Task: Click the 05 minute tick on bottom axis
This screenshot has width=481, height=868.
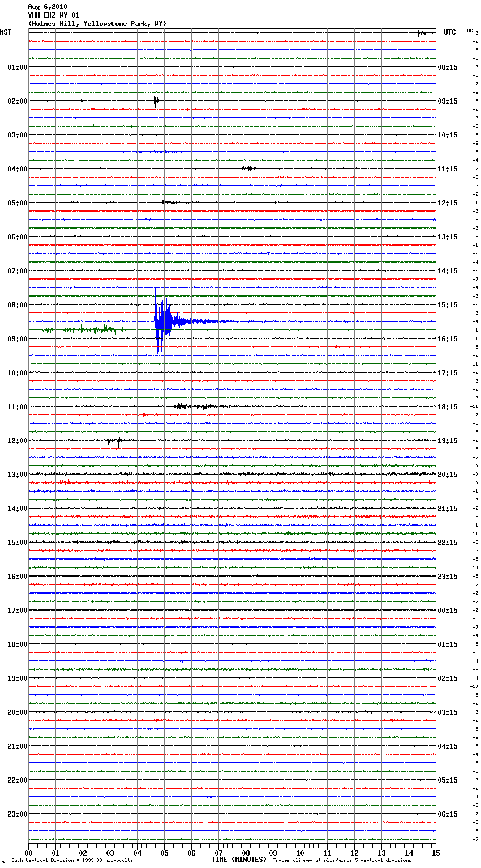Action: point(164,853)
